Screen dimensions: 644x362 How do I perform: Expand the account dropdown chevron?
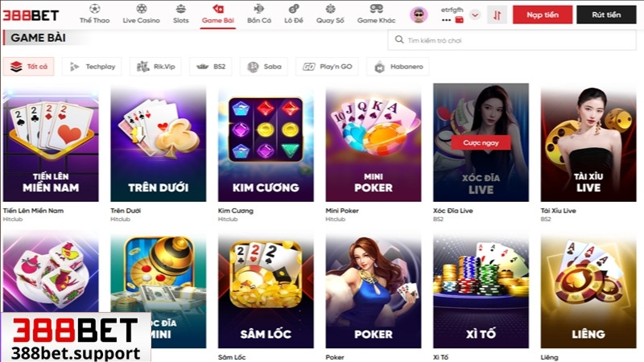[475, 15]
